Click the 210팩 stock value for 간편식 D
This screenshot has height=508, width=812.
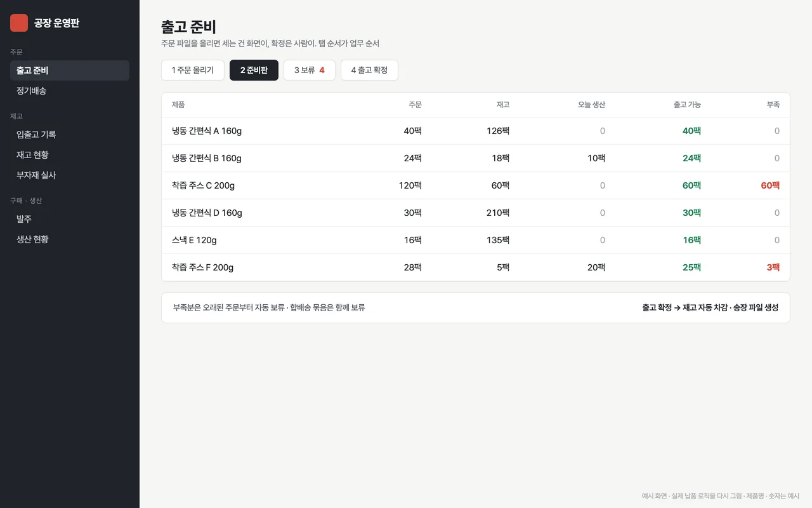tap(498, 213)
